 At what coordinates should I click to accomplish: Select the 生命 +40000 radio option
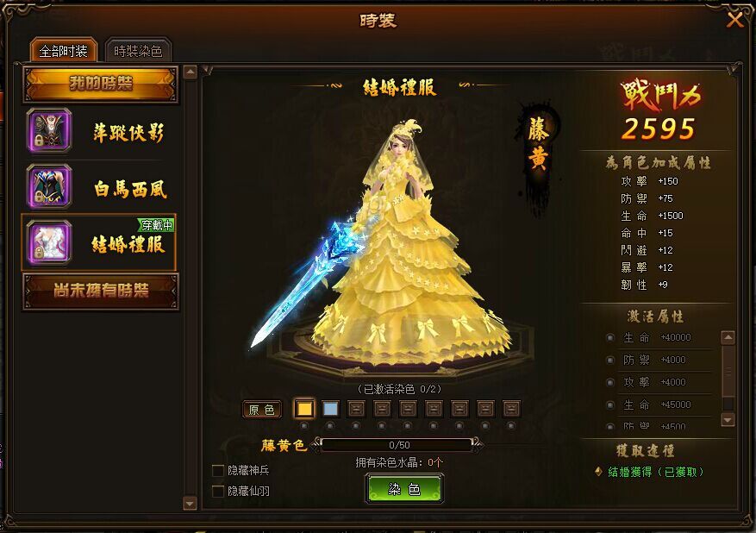pyautogui.click(x=610, y=337)
